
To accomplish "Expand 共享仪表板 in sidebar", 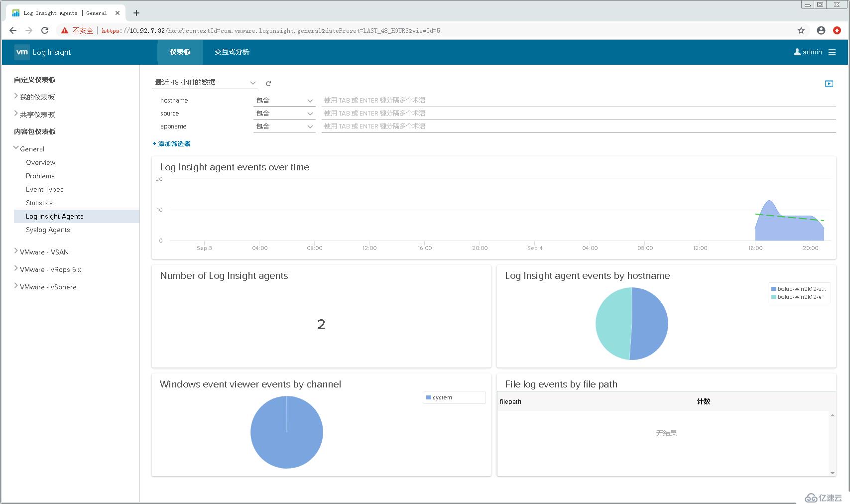I will coord(16,114).
